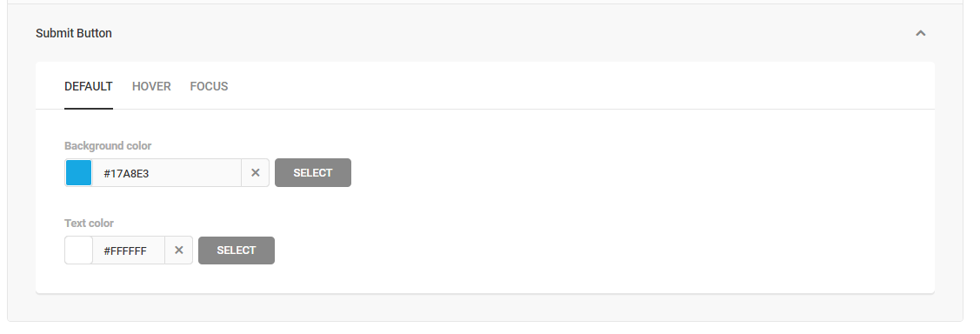The height and width of the screenshot is (334, 980).
Task: Click blank area inside the white settings card
Action: click(625, 206)
